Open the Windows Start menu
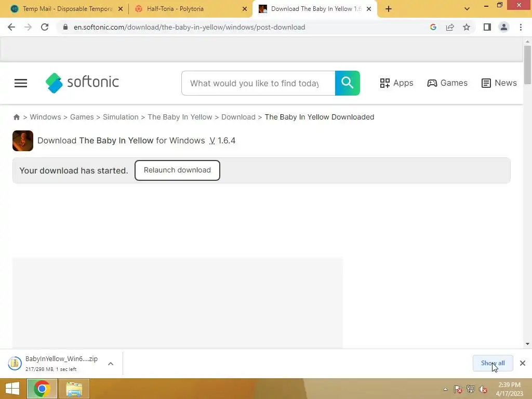Image resolution: width=532 pixels, height=399 pixels. 12,389
